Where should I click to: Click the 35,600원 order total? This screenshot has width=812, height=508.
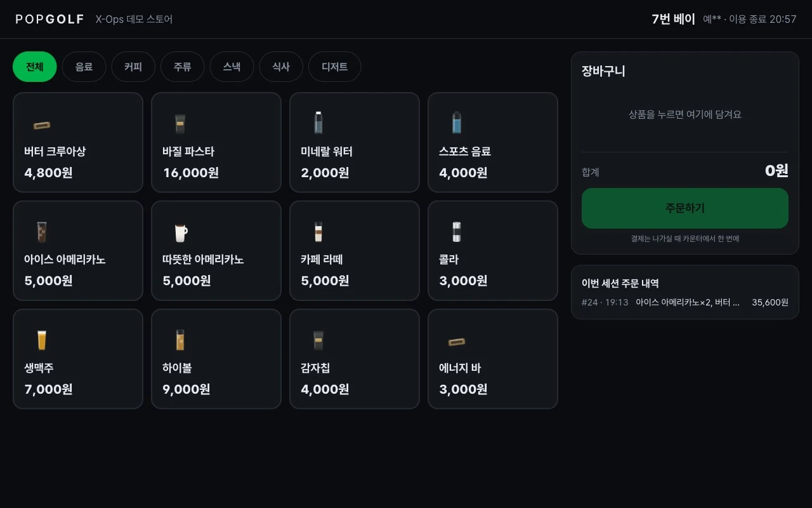tap(770, 302)
